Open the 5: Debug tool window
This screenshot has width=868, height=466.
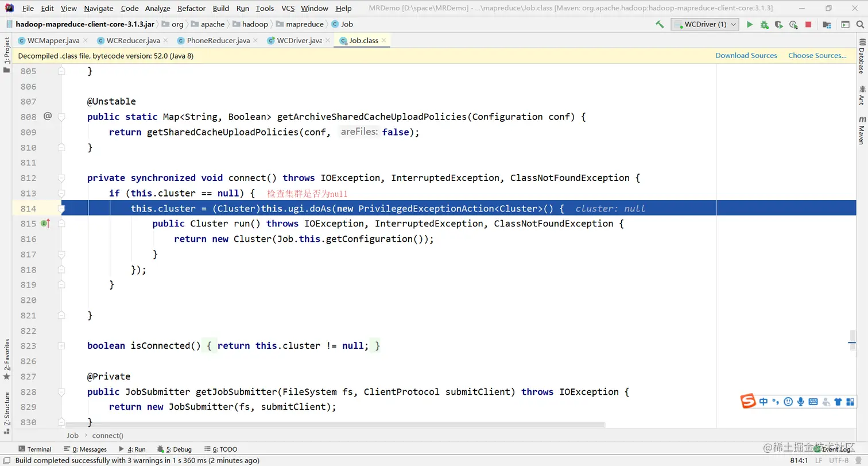[175, 449]
